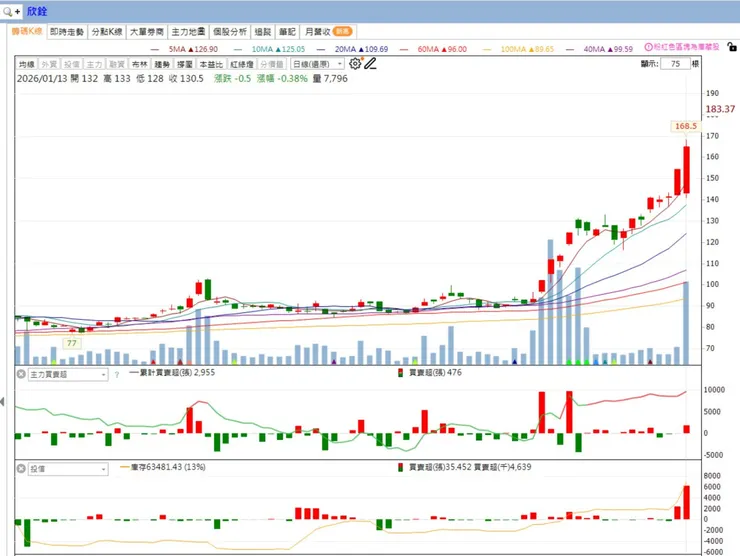Screen dimensions: 740x556
Task: Switch to the 籌碼K線 tab
Action: pos(27,31)
